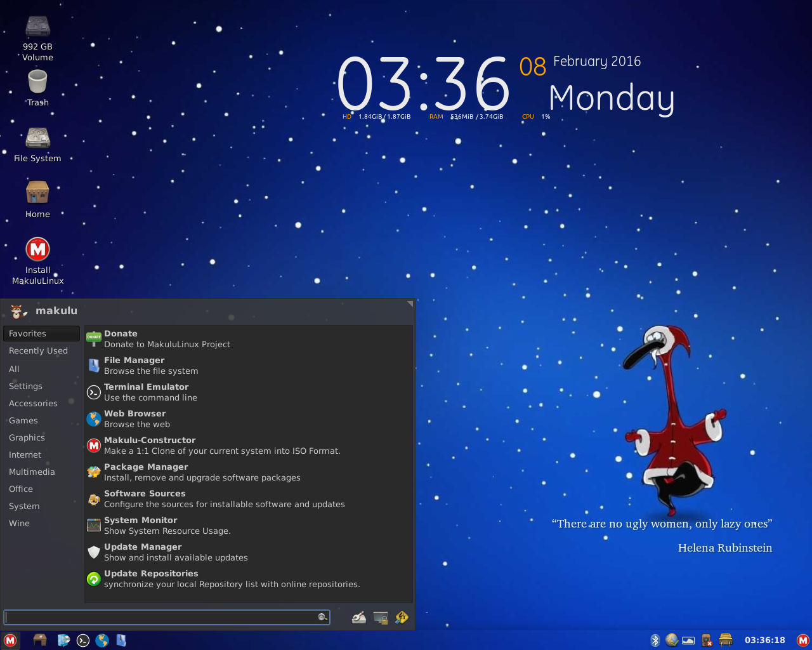Open the Multimedia category
This screenshot has height=650, width=812.
[41, 472]
